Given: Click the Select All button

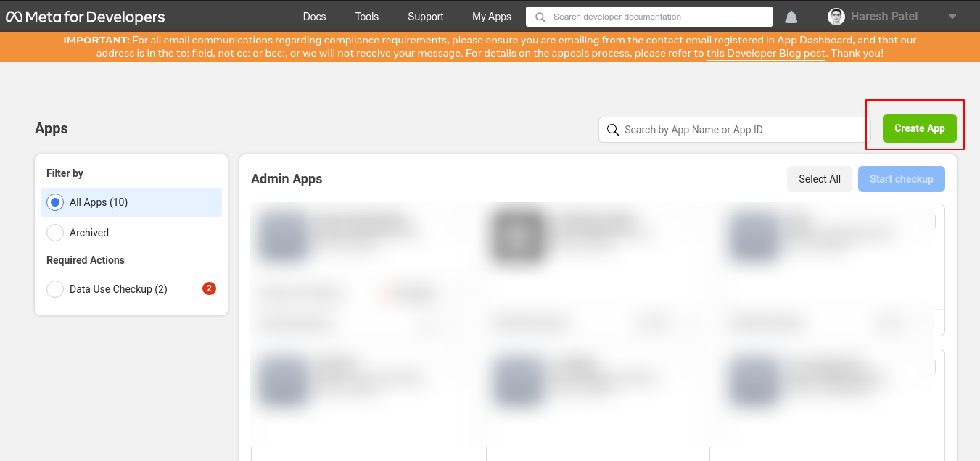Looking at the screenshot, I should tap(819, 179).
